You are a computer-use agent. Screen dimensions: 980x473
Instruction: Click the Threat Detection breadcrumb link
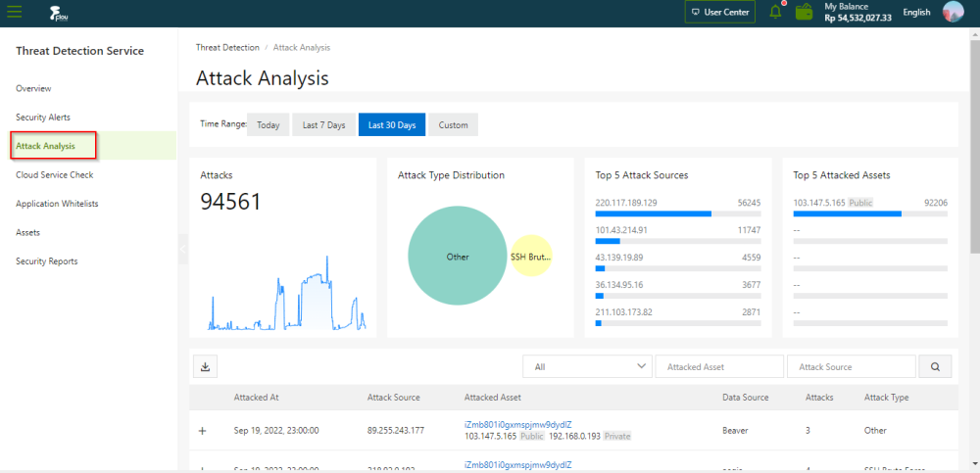click(x=227, y=47)
